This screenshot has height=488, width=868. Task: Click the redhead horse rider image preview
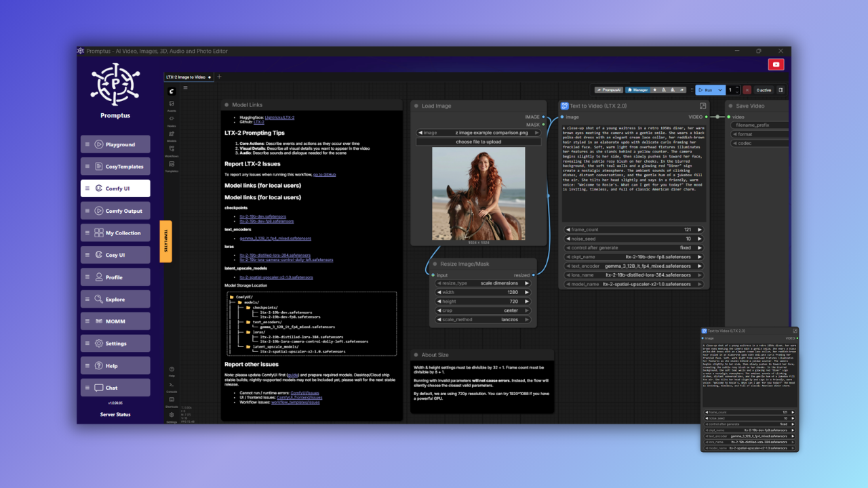click(x=479, y=193)
